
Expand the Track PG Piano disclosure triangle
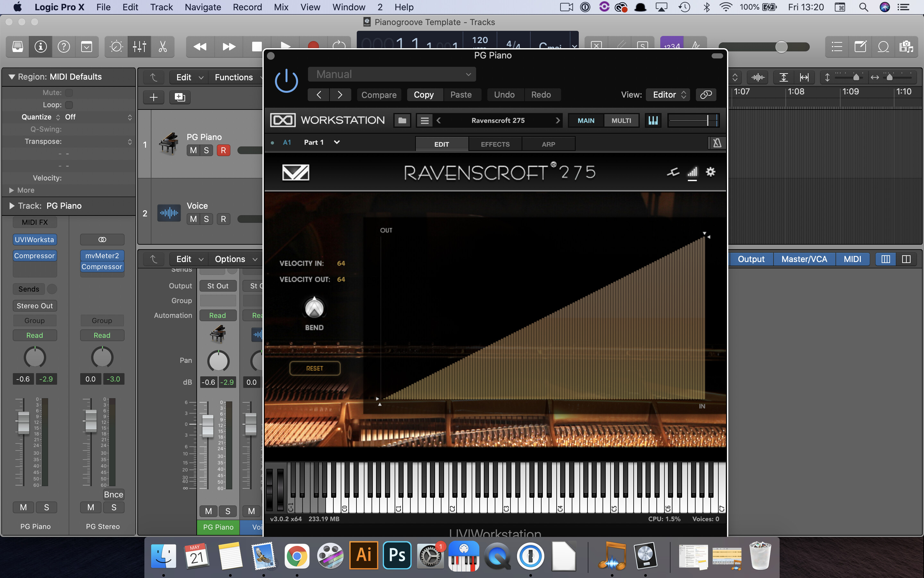(12, 206)
